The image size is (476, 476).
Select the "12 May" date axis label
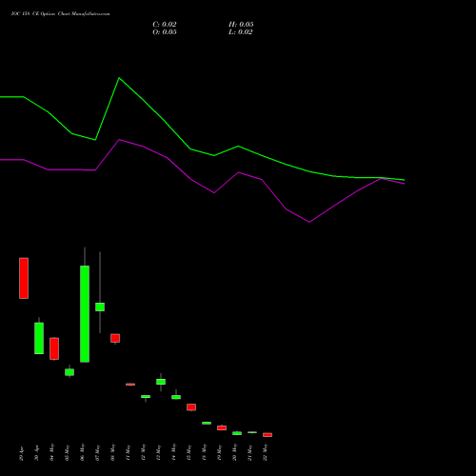click(x=144, y=452)
